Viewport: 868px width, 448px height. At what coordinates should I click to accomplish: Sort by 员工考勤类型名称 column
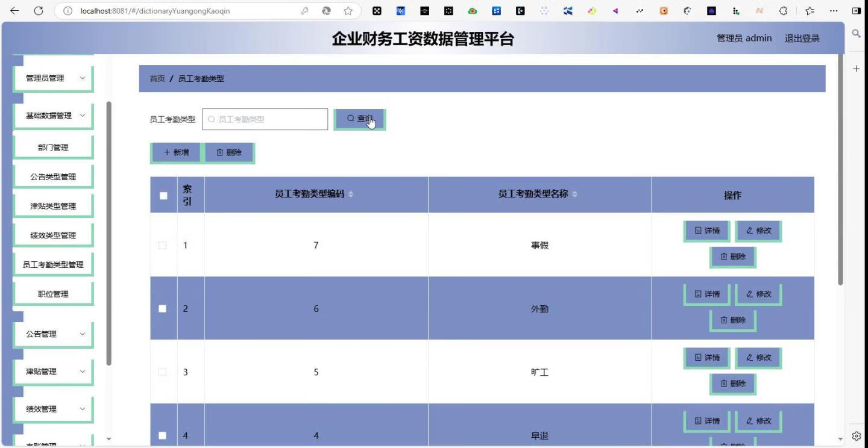point(574,194)
